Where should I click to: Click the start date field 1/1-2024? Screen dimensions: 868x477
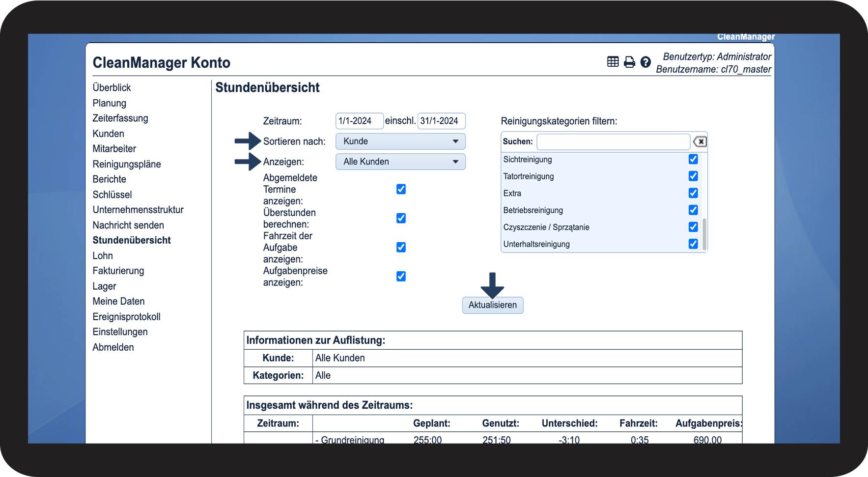coord(359,121)
